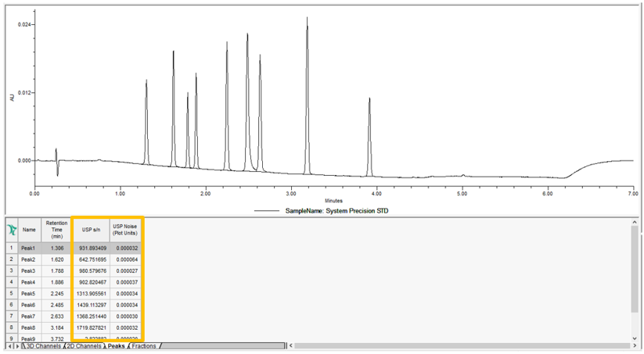Select row number 4 header
Image resolution: width=644 pixels, height=354 pixels.
(12, 282)
